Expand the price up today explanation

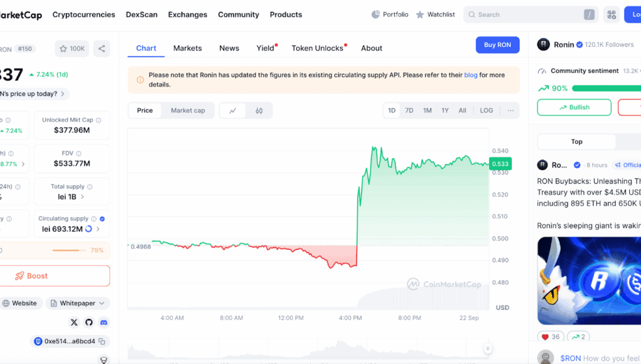(x=33, y=94)
